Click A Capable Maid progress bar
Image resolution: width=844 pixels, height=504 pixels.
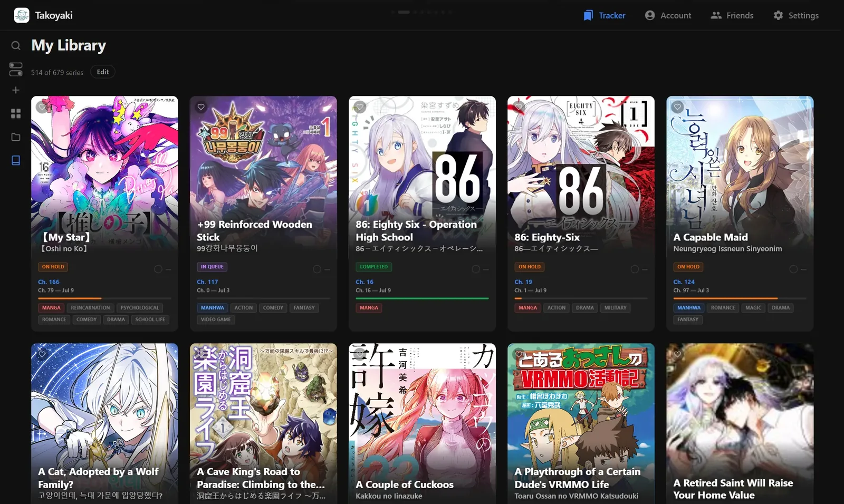click(740, 298)
